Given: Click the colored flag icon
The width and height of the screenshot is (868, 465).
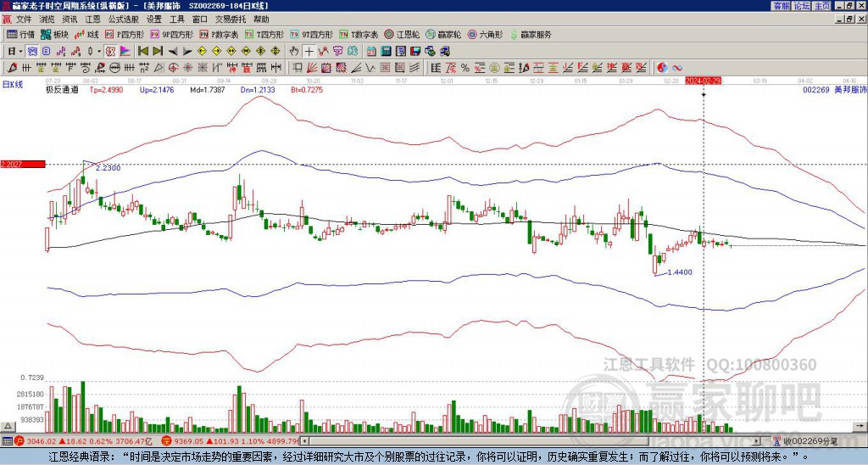Looking at the screenshot, I should click(x=125, y=52).
